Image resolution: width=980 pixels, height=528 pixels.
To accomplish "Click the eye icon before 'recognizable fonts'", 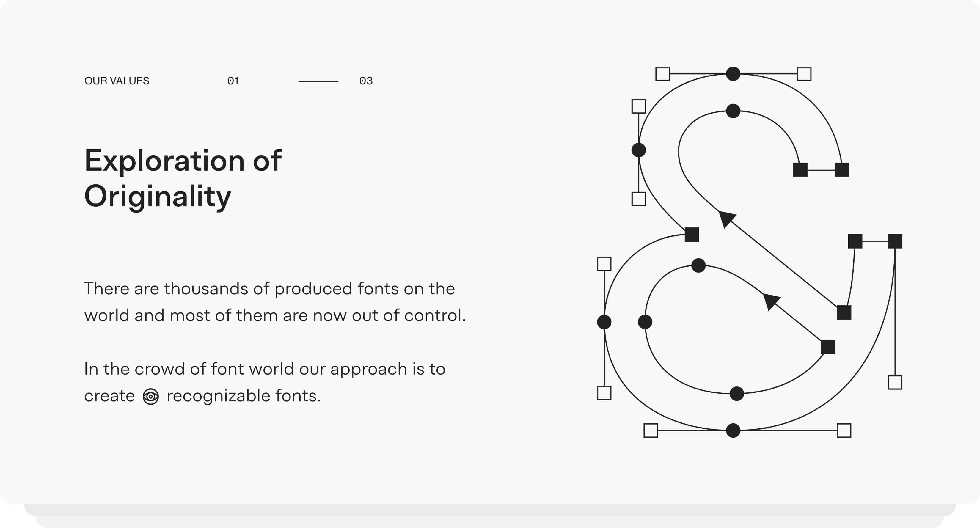I will [x=151, y=396].
